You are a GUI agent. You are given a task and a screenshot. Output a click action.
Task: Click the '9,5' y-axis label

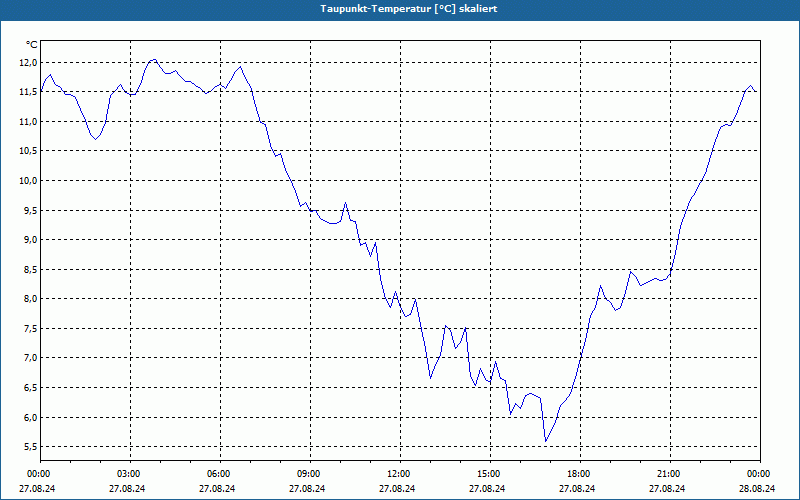(x=30, y=210)
